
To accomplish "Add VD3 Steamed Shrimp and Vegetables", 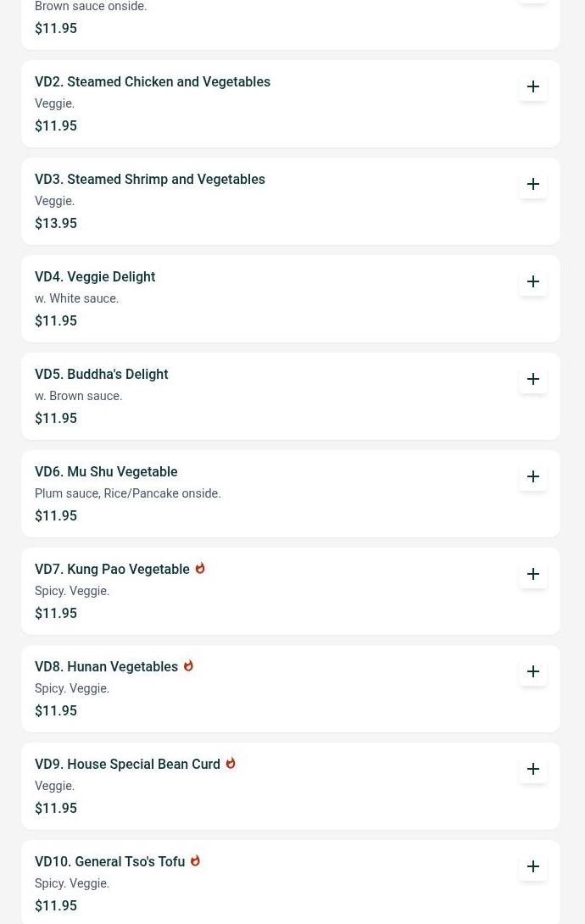I will click(533, 184).
